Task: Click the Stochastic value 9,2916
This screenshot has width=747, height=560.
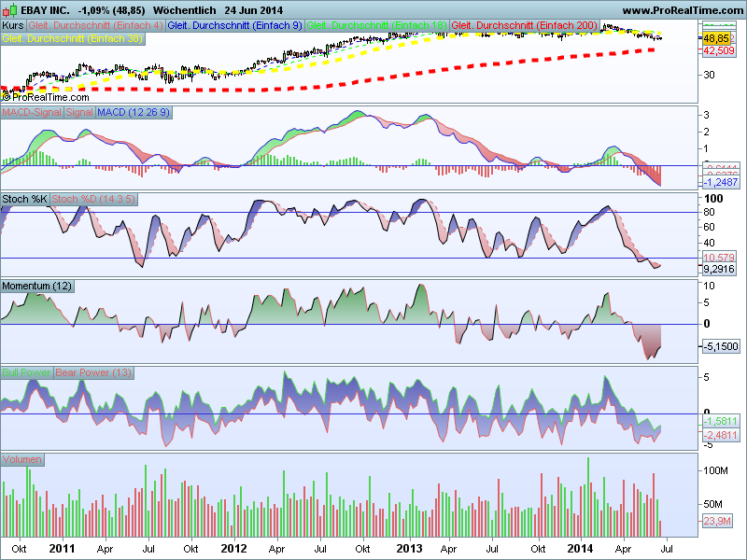Action: pos(719,269)
